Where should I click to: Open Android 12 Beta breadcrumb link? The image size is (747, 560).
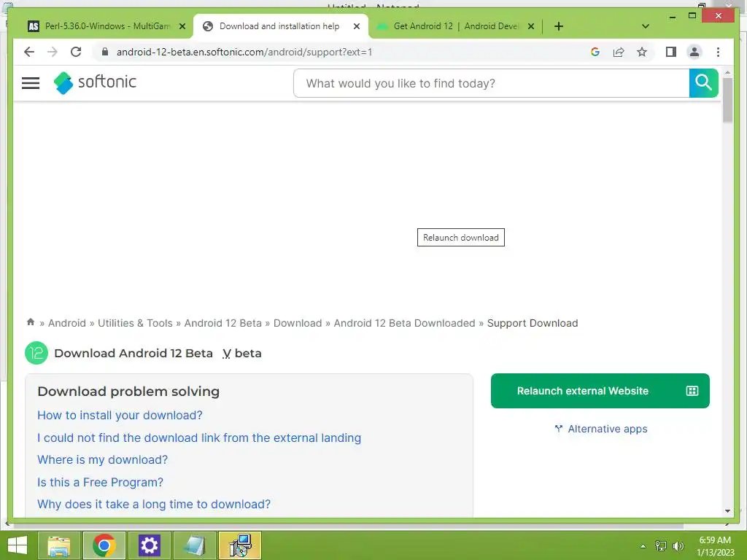click(223, 323)
